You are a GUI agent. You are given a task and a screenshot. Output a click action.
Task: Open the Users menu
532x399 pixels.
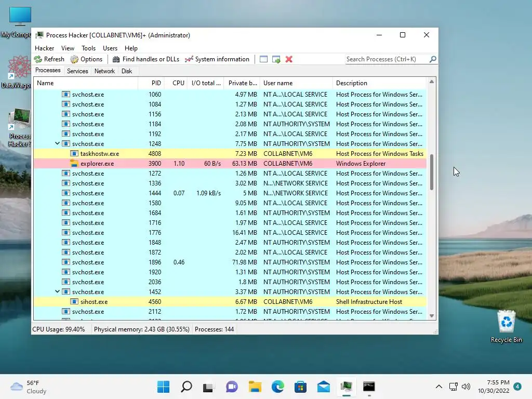(x=110, y=48)
